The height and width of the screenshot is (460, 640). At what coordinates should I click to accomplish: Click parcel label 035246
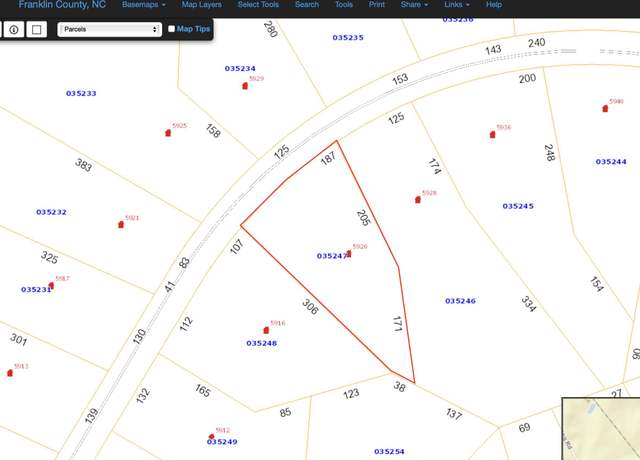tap(460, 301)
